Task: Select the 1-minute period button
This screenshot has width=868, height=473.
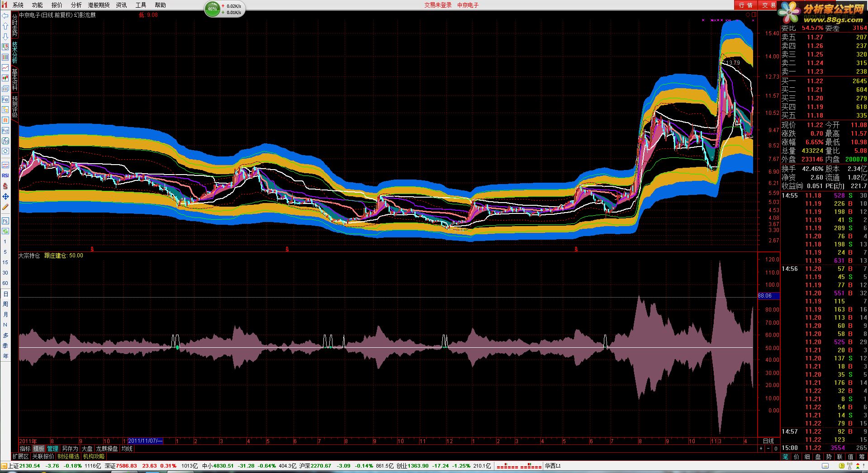Action: click(x=5, y=242)
